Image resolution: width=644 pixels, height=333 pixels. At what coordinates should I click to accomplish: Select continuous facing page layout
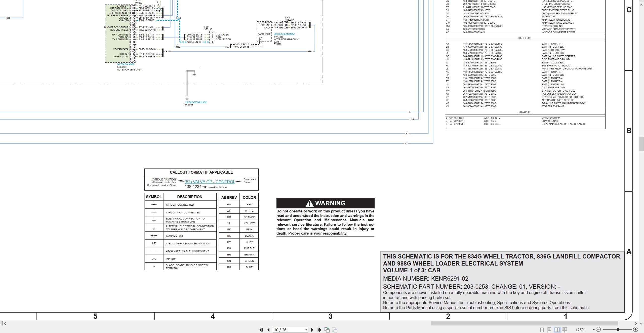[x=565, y=330]
